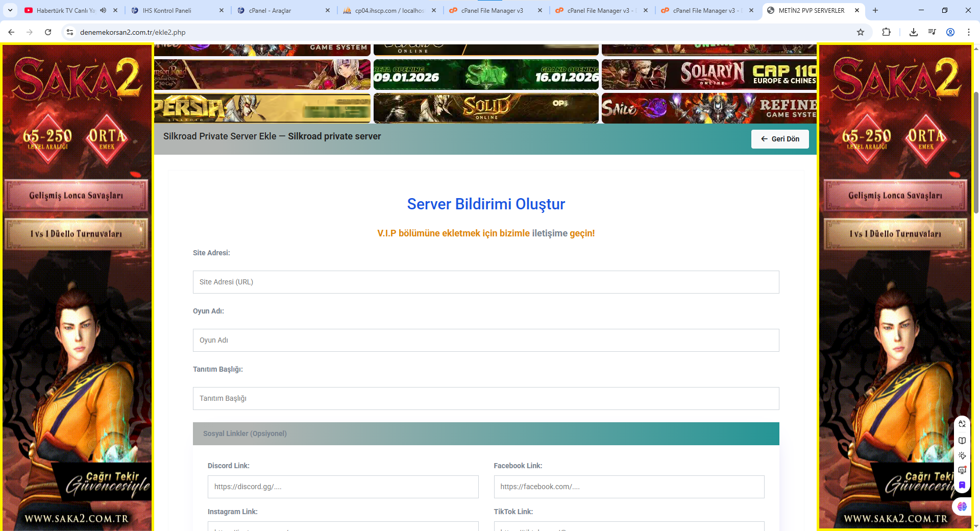View site information icon in the address bar
980x531 pixels.
[70, 32]
